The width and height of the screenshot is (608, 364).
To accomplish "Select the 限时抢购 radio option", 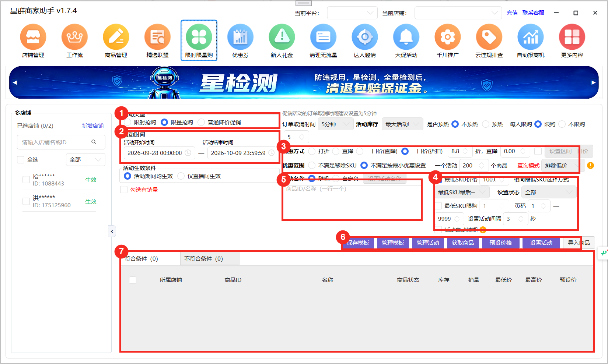I will (128, 122).
